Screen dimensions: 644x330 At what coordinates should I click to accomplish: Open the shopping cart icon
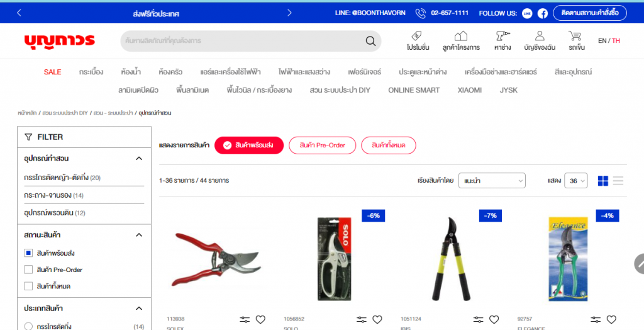pyautogui.click(x=575, y=37)
